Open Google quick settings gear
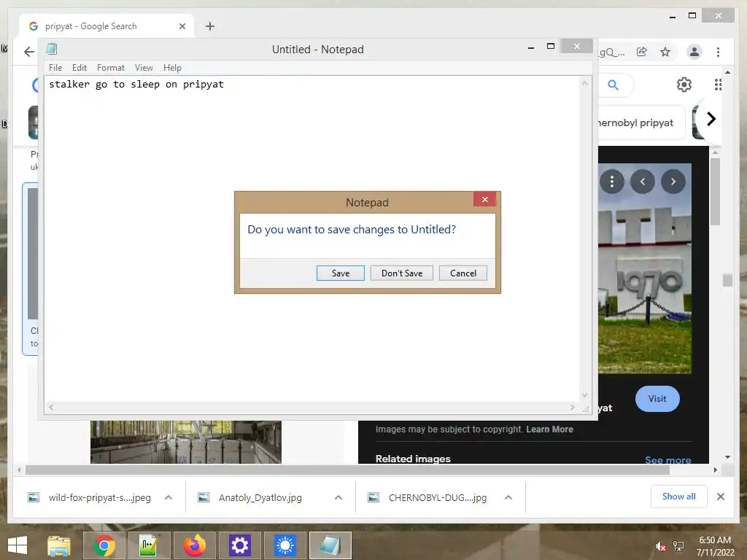The width and height of the screenshot is (747, 560). pyautogui.click(x=684, y=85)
